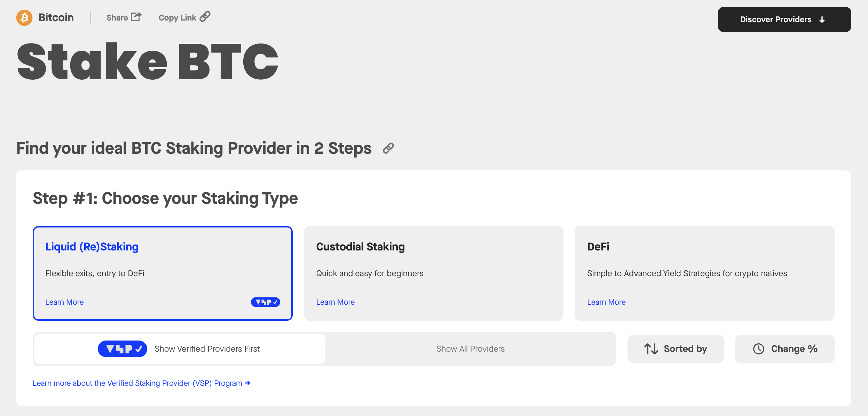Select the Custodial Staking type card
This screenshot has height=416, width=868.
tap(434, 273)
